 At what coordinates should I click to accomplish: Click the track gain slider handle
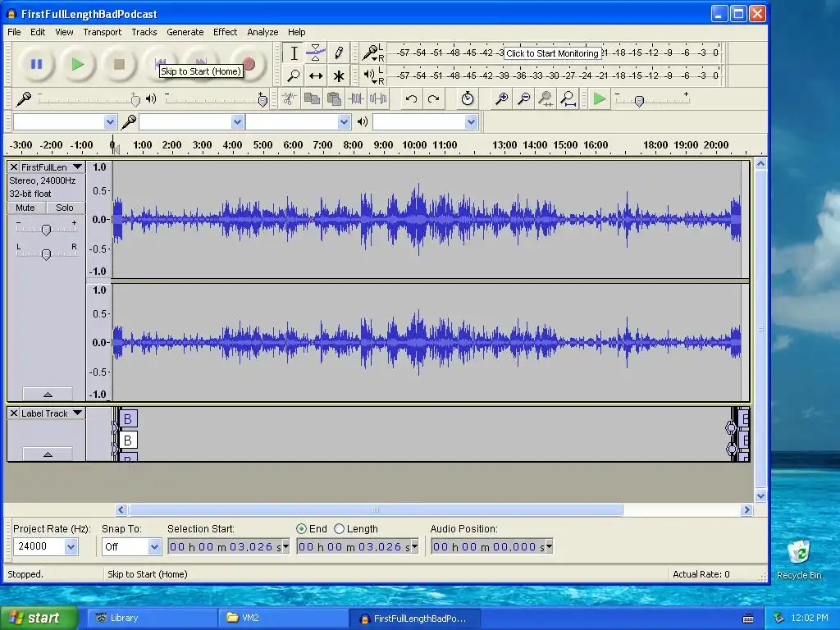tap(46, 230)
